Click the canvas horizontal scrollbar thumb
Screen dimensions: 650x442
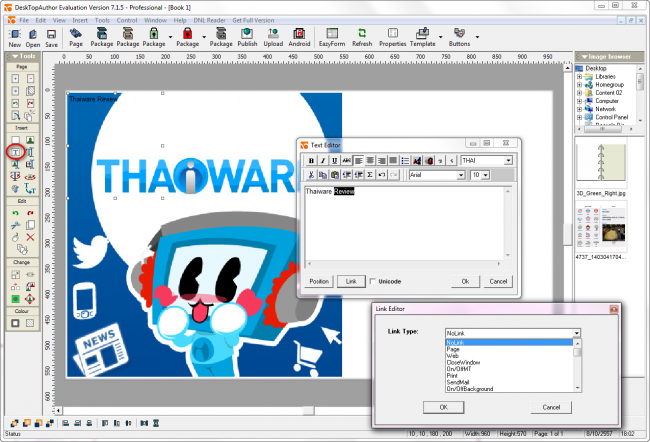(308, 410)
